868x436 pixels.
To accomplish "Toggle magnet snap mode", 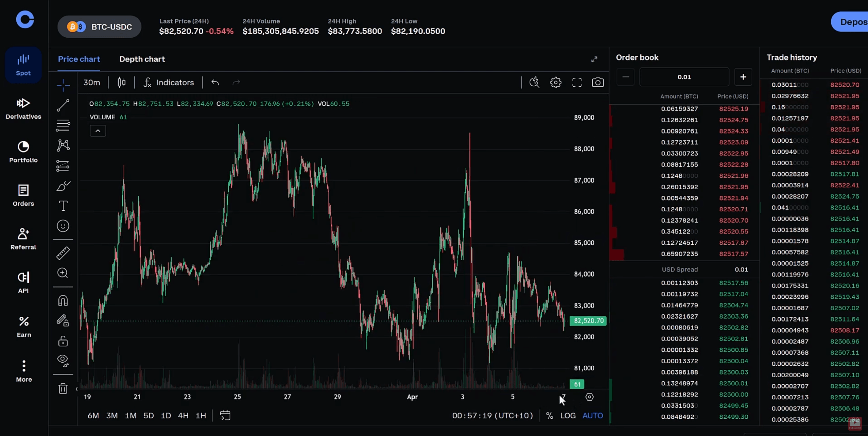I will point(63,301).
